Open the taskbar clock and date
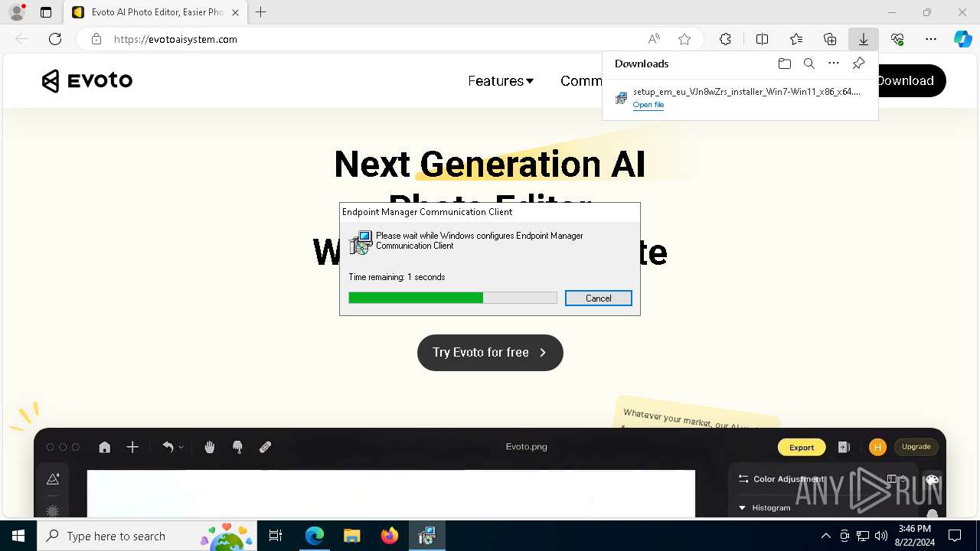Screen dimensions: 980x551 pyautogui.click(x=915, y=536)
